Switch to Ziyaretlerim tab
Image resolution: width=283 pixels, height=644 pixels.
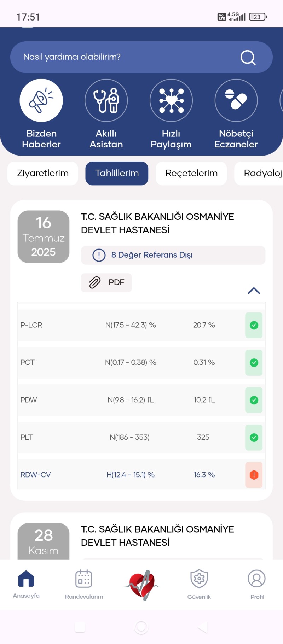coord(43,173)
